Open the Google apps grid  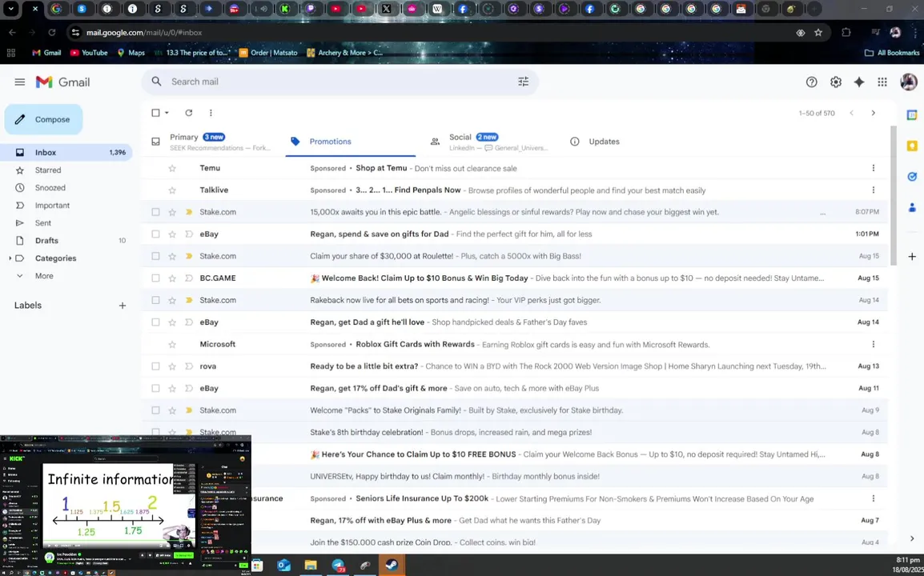click(x=882, y=82)
